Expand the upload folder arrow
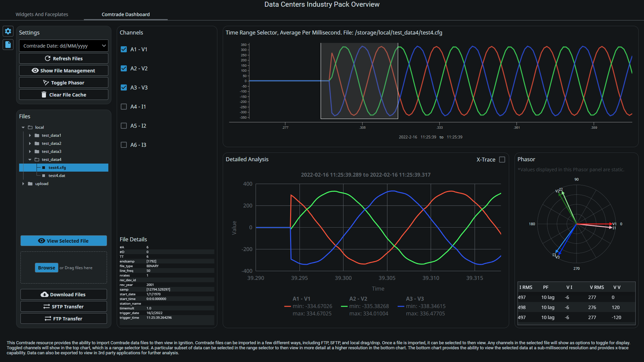Image resolution: width=644 pixels, height=362 pixels. pos(23,184)
